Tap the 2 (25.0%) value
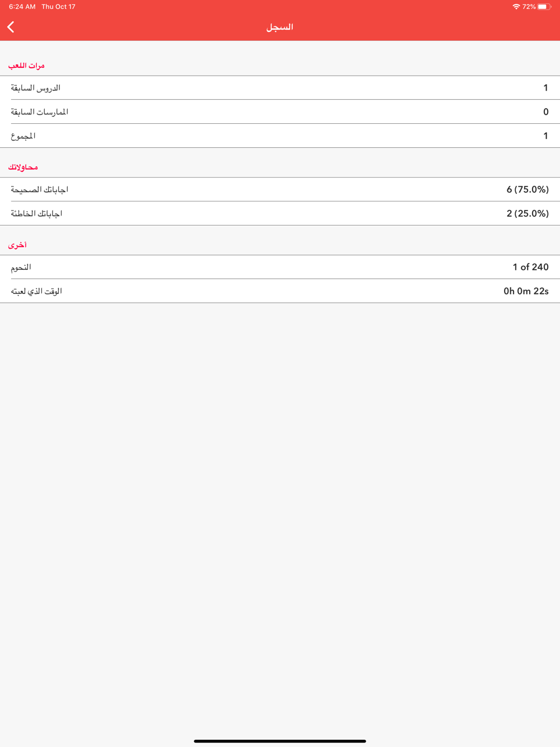The width and height of the screenshot is (560, 747). point(528,213)
